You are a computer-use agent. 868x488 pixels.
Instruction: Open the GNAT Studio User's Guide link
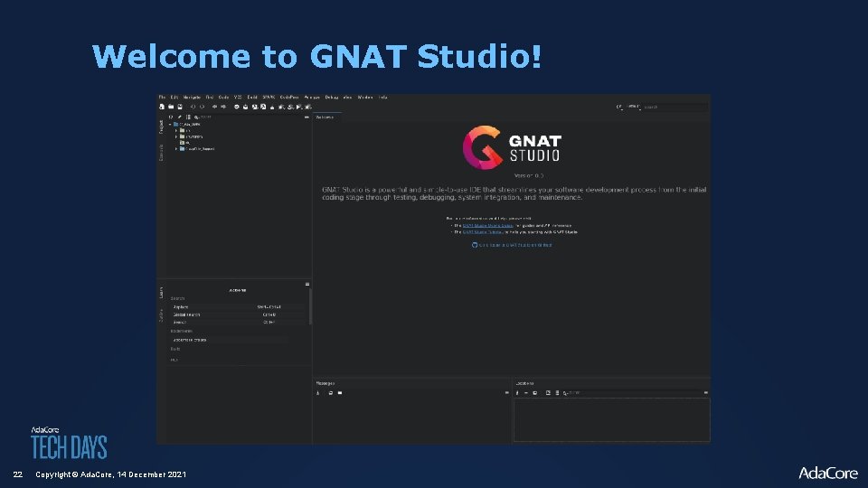[x=487, y=226]
